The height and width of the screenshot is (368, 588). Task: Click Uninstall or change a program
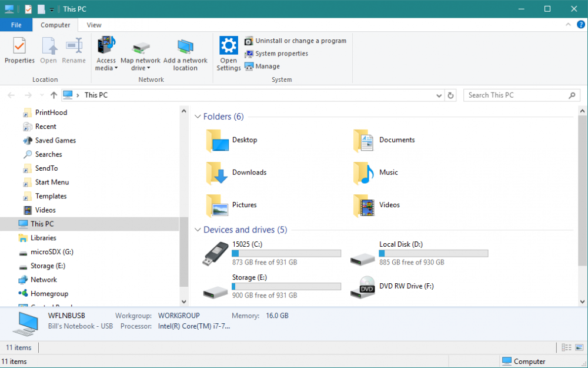pyautogui.click(x=300, y=41)
